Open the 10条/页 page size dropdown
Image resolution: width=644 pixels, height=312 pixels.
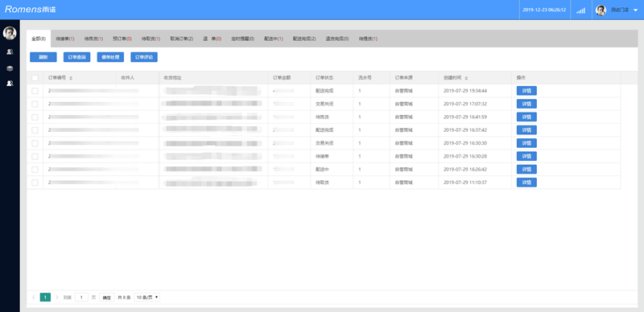[x=147, y=298]
